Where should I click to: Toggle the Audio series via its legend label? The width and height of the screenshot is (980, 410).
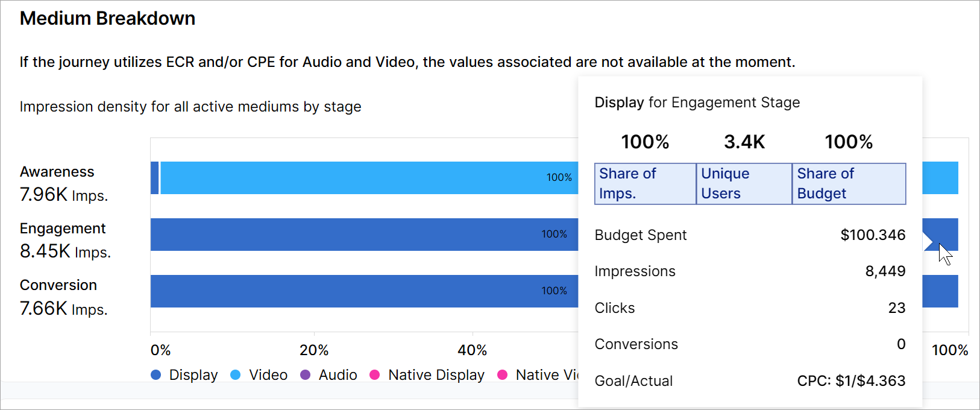[x=338, y=375]
